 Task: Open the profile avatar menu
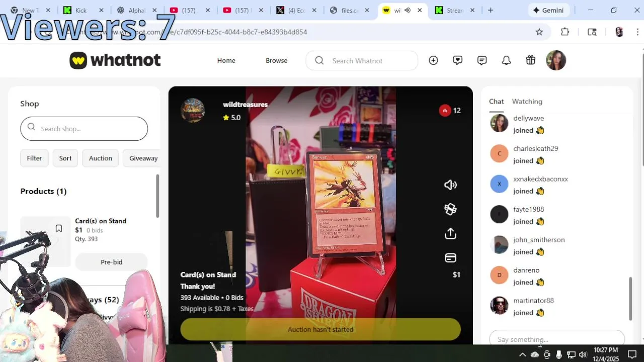tap(556, 60)
